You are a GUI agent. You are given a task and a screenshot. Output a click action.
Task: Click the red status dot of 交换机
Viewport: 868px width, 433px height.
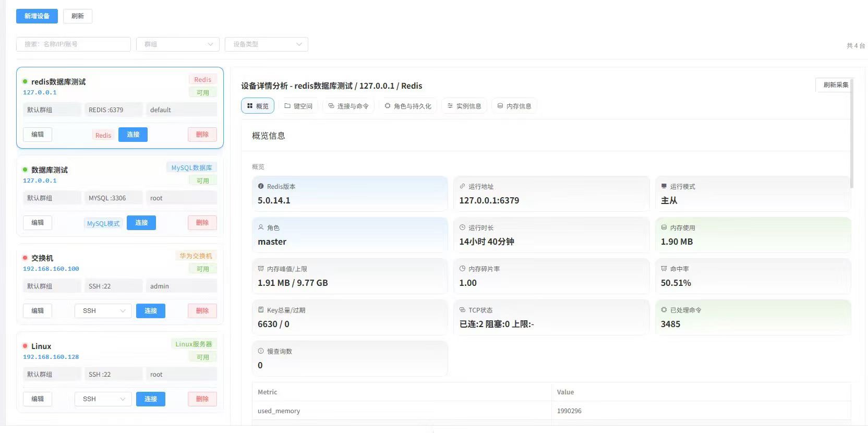[25, 258]
